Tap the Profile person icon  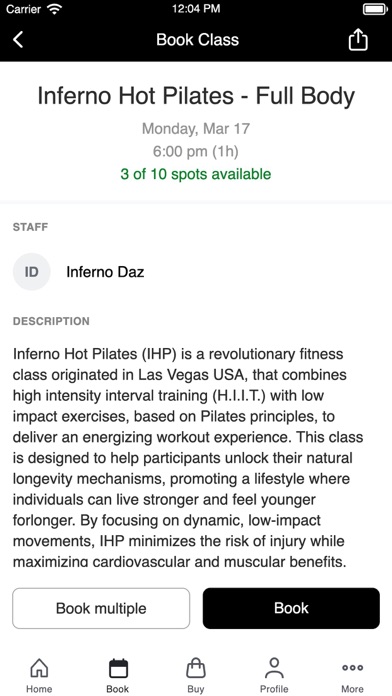[x=274, y=668]
